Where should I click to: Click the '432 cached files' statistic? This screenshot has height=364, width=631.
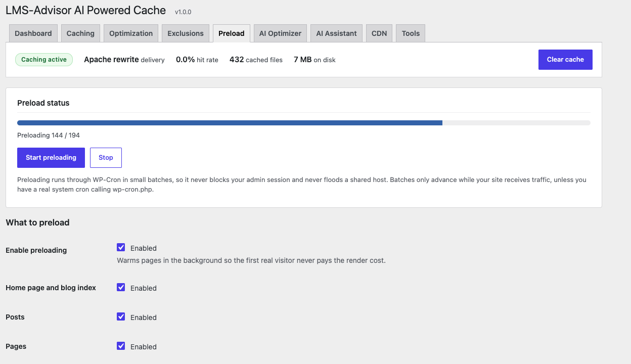point(256,60)
